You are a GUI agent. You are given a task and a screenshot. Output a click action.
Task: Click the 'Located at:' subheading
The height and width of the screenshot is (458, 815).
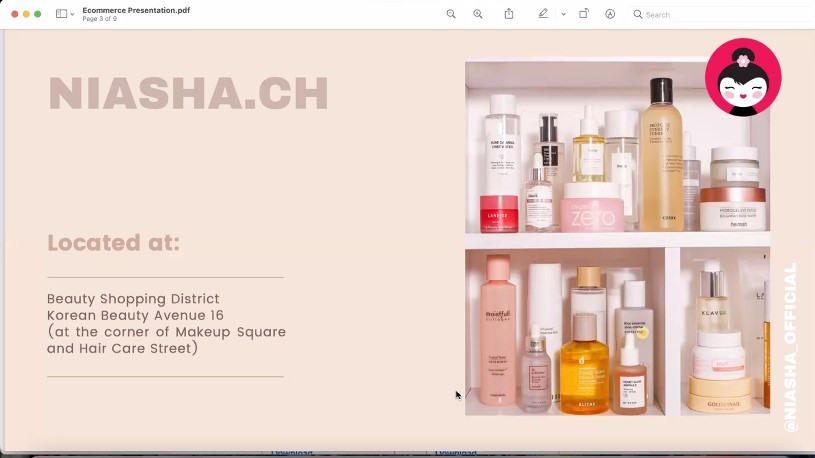[x=113, y=243]
